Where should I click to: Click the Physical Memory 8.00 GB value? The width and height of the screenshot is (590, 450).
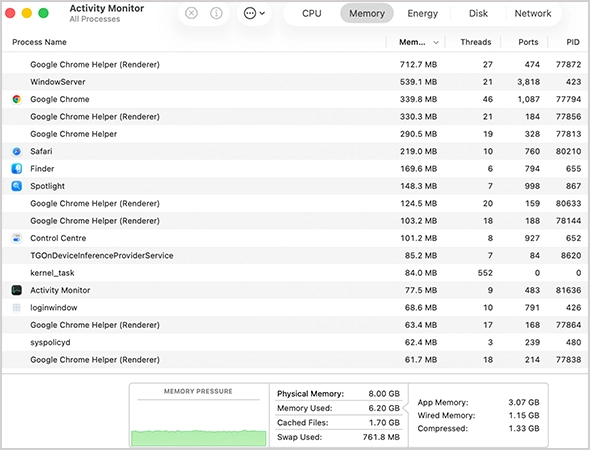(x=384, y=394)
